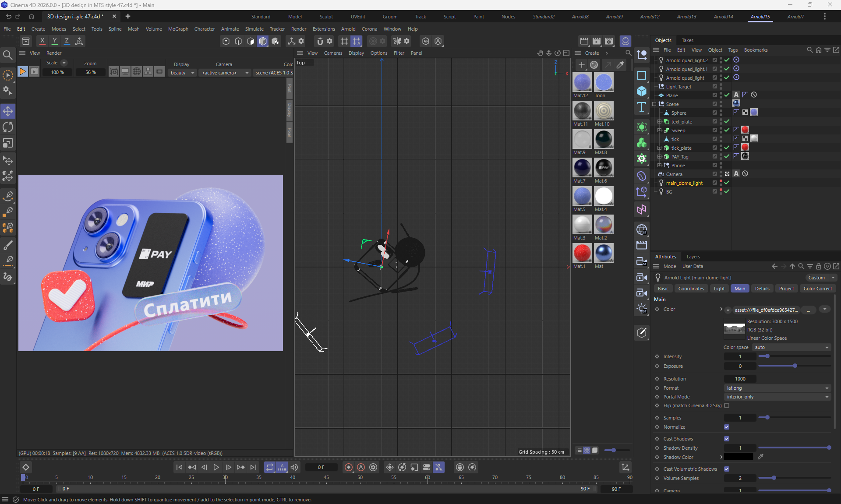Toggle Cast Volumetric Shadows checkbox

pos(727,469)
